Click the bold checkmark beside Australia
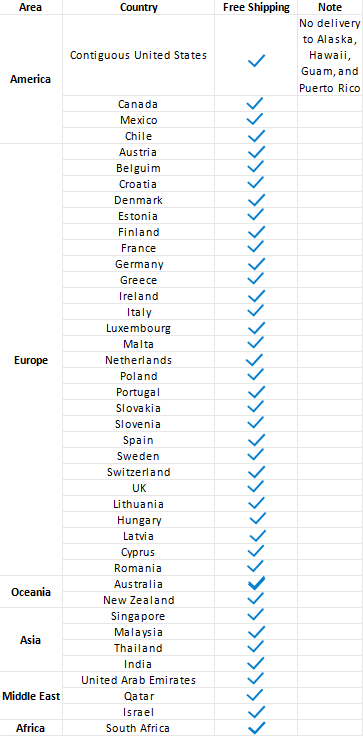Viewport: 363px width, 736px height. coord(256,584)
